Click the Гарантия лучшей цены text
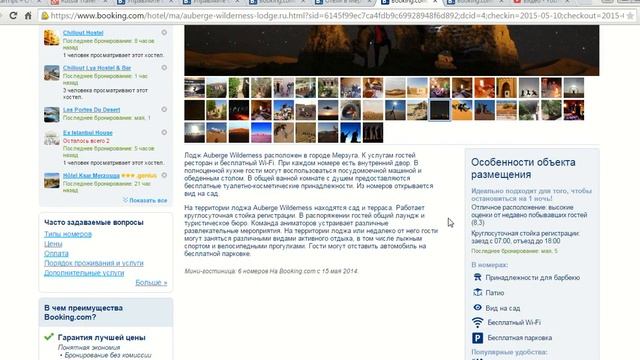 point(102,338)
